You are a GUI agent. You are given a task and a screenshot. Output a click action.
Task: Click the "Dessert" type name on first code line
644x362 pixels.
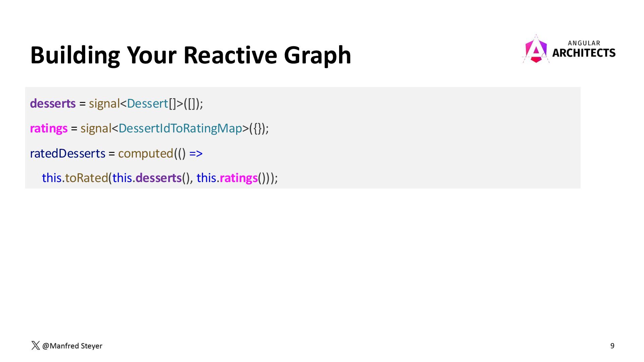pyautogui.click(x=147, y=104)
